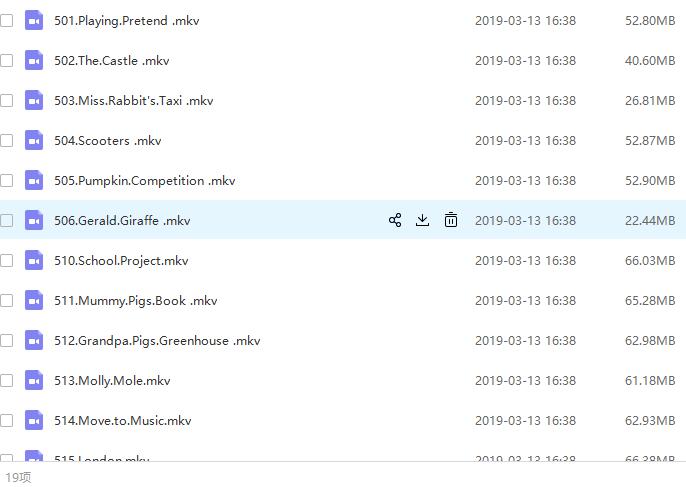Click video icon of 513.Molly.Mole

coord(34,381)
